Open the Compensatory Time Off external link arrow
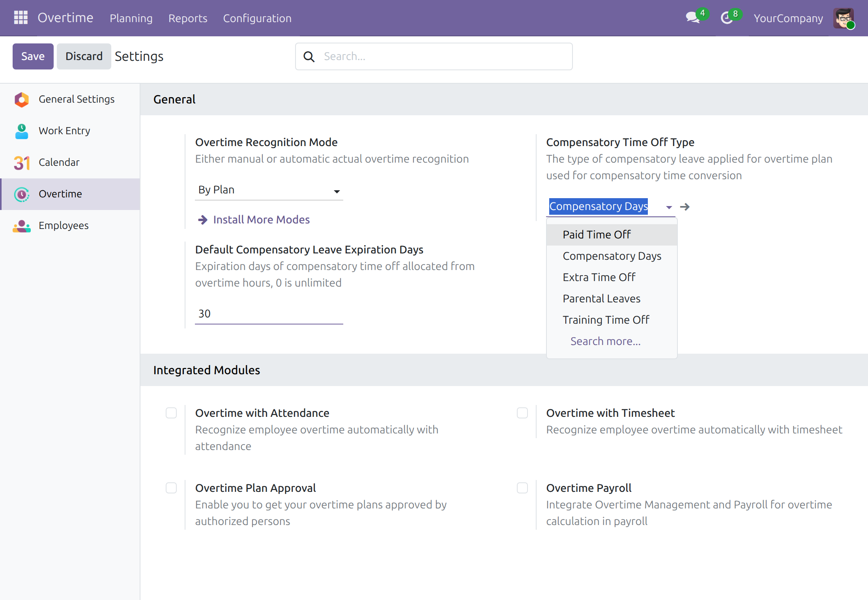 coord(685,207)
